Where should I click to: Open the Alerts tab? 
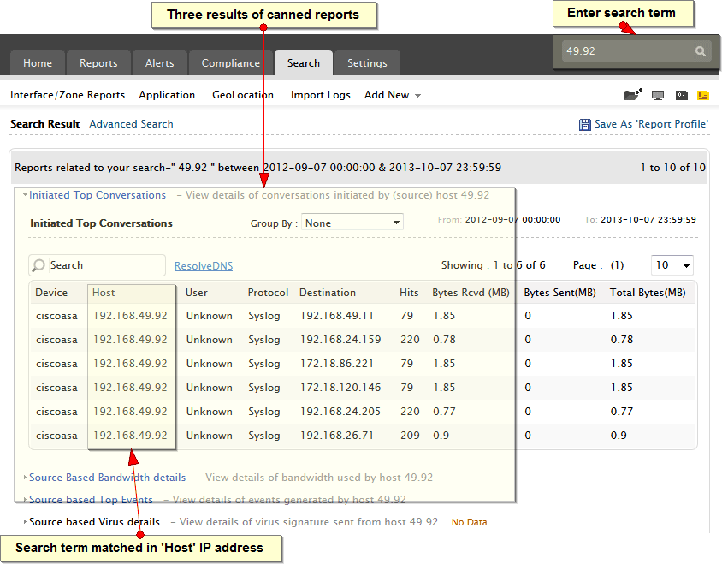click(x=159, y=63)
